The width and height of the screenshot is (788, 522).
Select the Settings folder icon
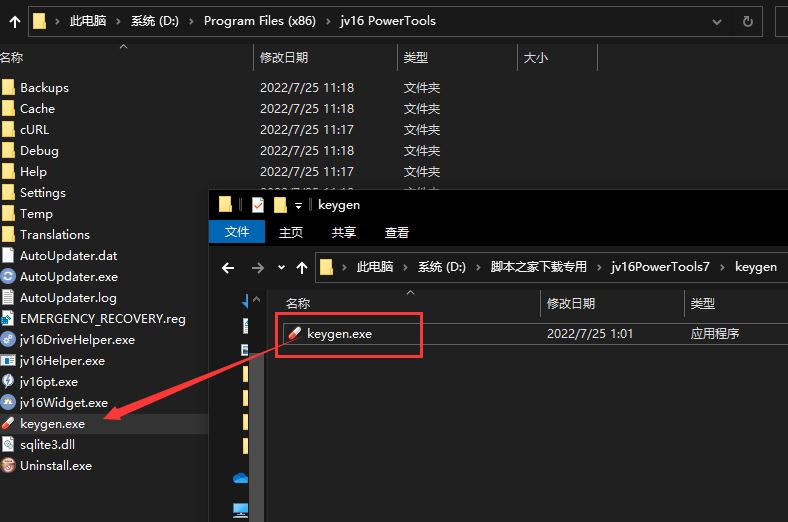(8, 192)
